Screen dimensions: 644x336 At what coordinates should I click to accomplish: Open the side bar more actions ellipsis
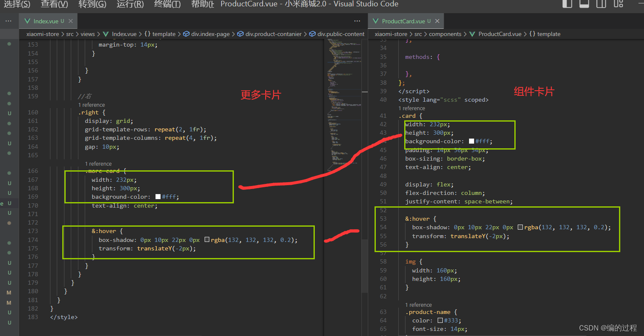click(8, 21)
